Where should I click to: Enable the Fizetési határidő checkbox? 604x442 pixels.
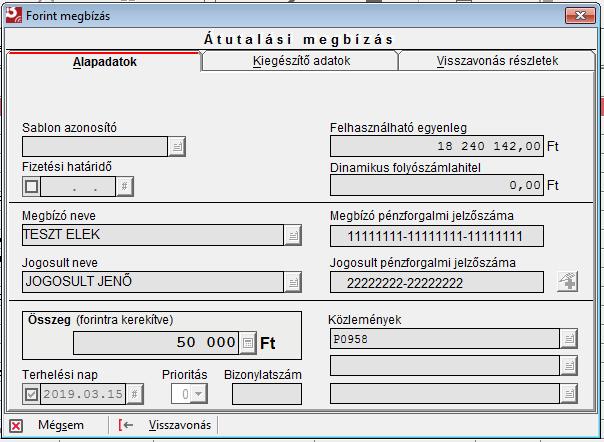point(31,187)
